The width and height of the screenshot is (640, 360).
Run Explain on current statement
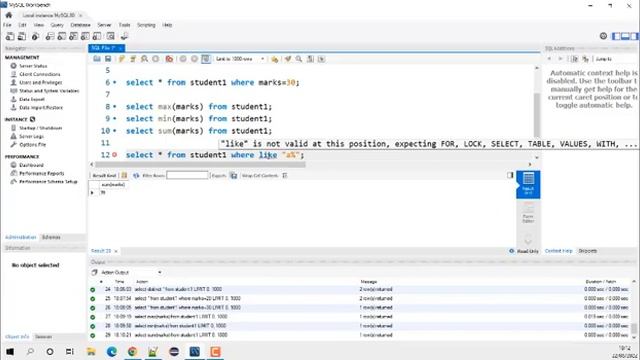[144, 59]
